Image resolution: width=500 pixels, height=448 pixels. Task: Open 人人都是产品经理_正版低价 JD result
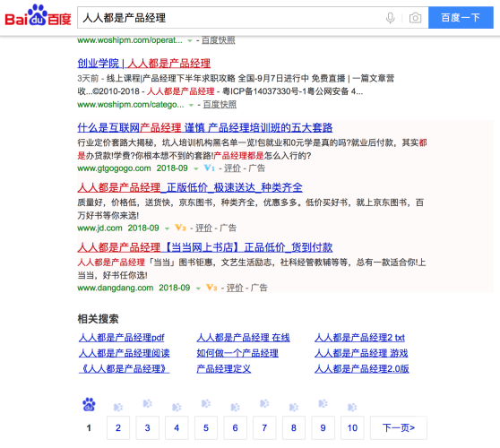pyautogui.click(x=190, y=187)
